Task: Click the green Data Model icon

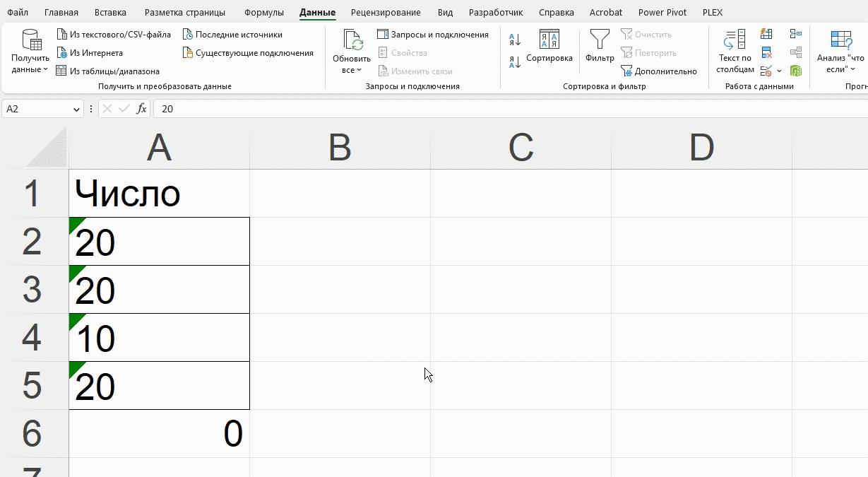Action: click(796, 71)
